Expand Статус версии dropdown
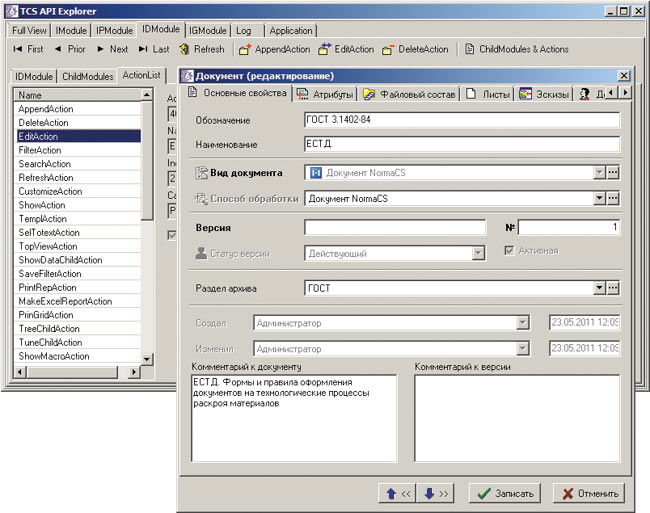 pos(478,253)
